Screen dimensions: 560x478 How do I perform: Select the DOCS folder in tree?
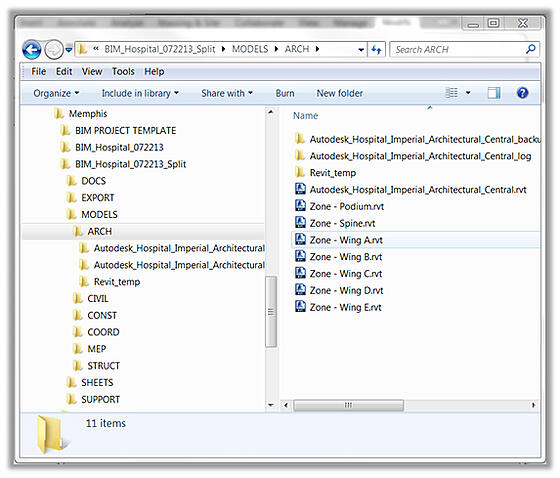tap(86, 181)
